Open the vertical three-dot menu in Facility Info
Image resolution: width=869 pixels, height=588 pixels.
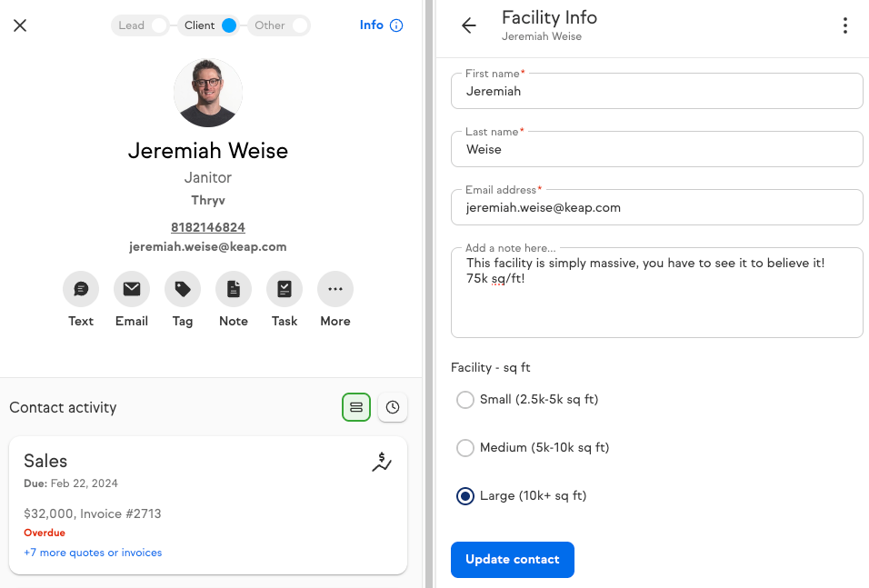pyautogui.click(x=845, y=25)
